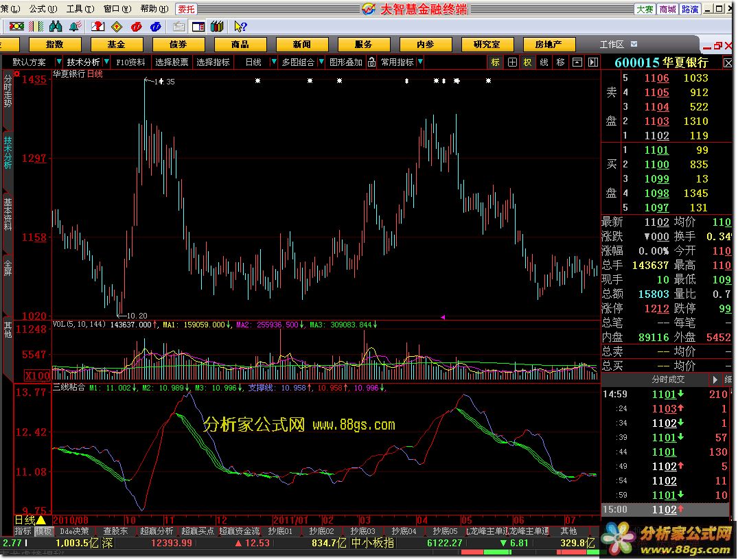Switch to 分时走势 side tab
This screenshot has width=738, height=560.
[x=8, y=90]
